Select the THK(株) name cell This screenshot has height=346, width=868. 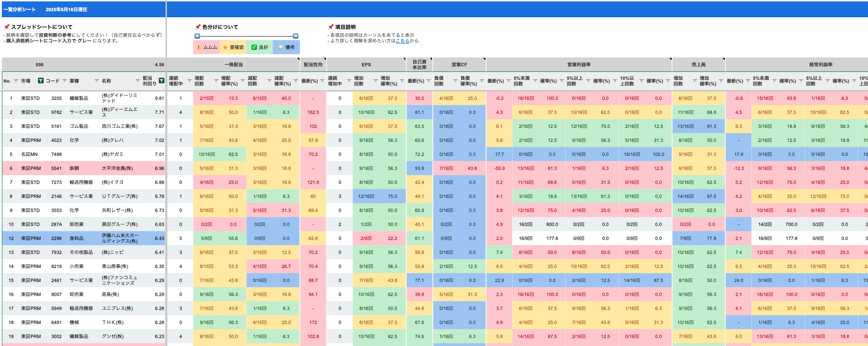click(120, 322)
